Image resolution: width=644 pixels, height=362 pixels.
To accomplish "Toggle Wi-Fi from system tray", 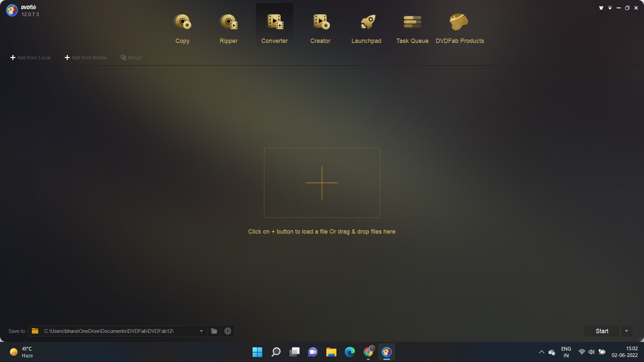I will point(582,352).
